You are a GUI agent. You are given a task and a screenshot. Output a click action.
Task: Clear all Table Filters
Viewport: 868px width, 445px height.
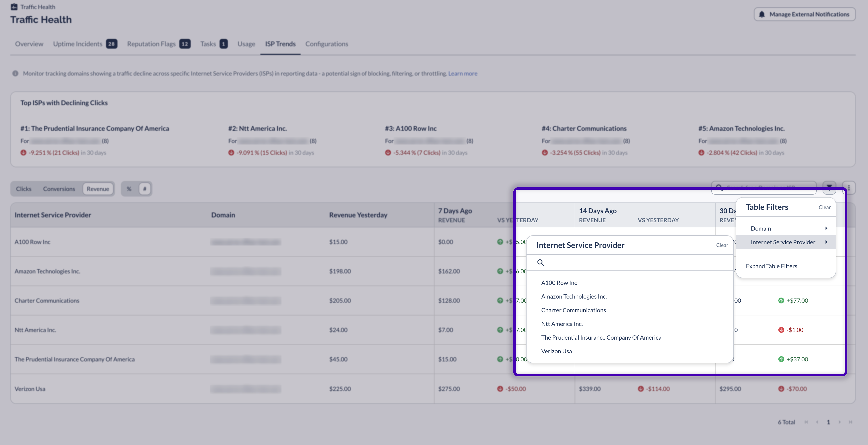824,207
